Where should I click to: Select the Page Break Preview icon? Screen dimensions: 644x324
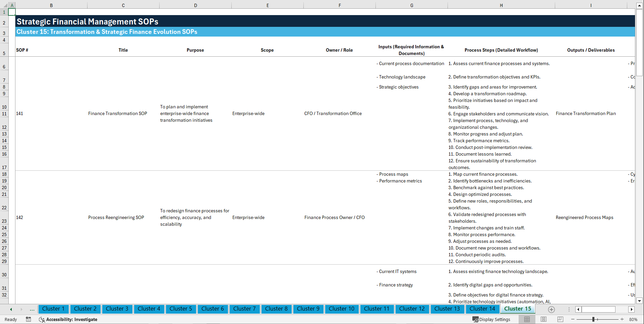pos(560,319)
